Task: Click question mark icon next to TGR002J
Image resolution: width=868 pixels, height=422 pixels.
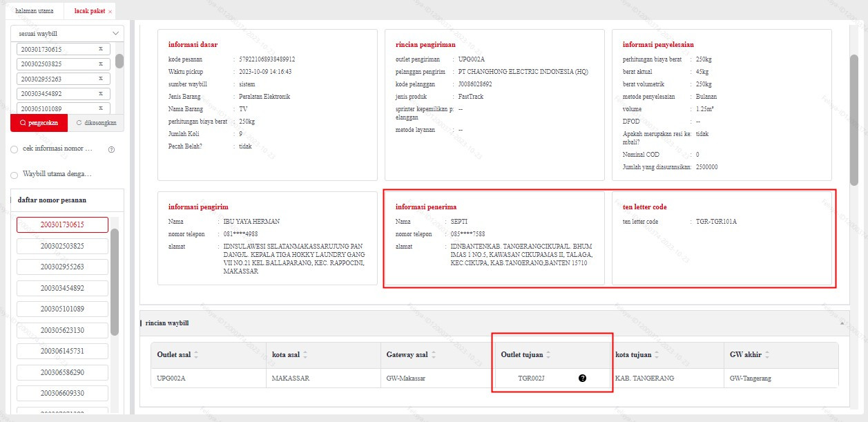Action: tap(582, 378)
